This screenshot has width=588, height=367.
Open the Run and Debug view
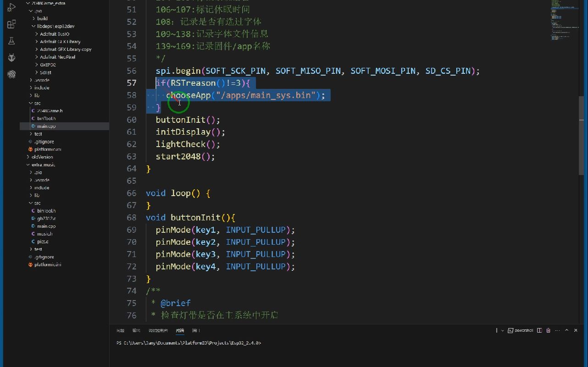[x=11, y=7]
